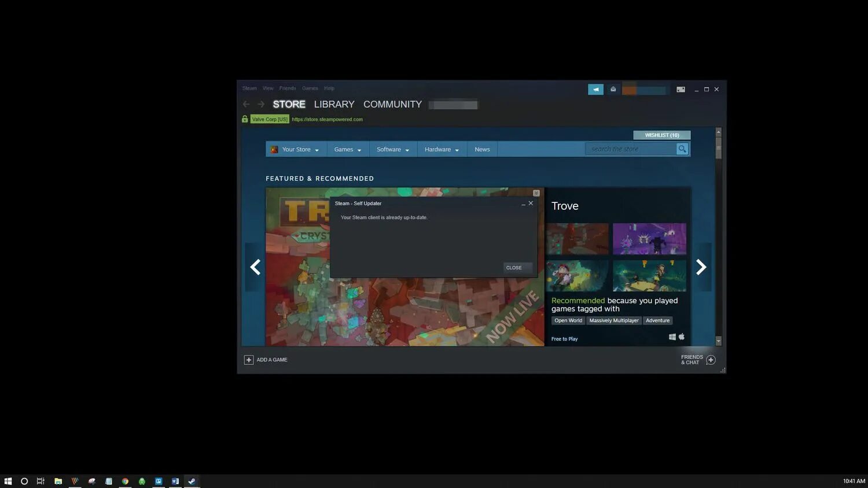Image resolution: width=868 pixels, height=488 pixels.
Task: Enter Big Picture mode icon
Action: [681, 90]
